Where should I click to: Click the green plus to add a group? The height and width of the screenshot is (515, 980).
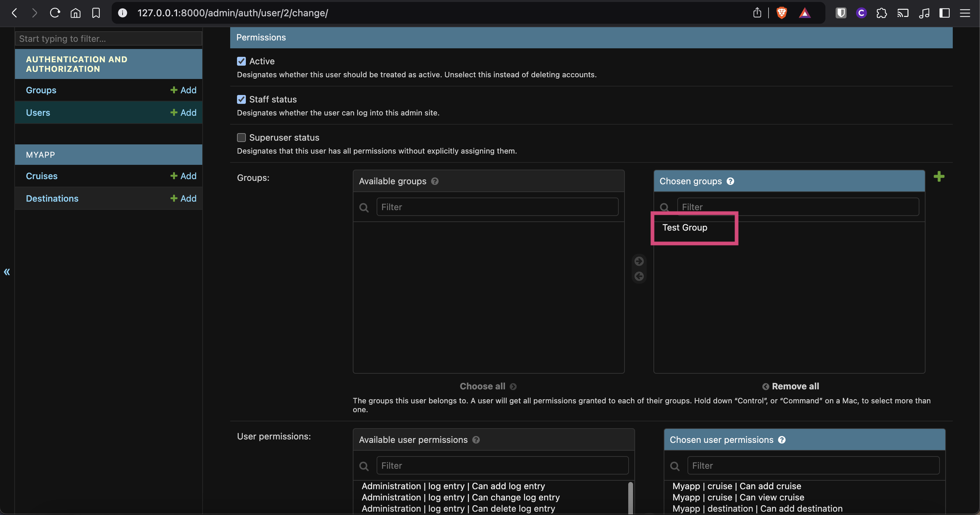click(939, 177)
